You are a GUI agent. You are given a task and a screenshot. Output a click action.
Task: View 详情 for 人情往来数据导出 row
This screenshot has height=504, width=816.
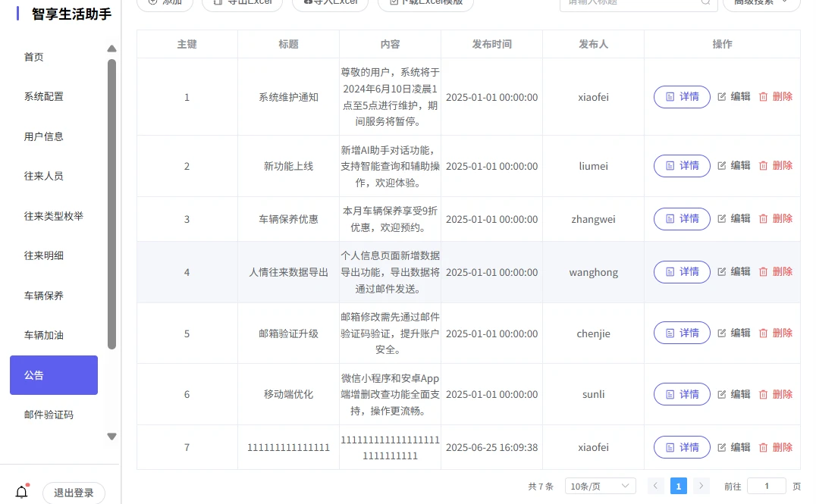[682, 272]
